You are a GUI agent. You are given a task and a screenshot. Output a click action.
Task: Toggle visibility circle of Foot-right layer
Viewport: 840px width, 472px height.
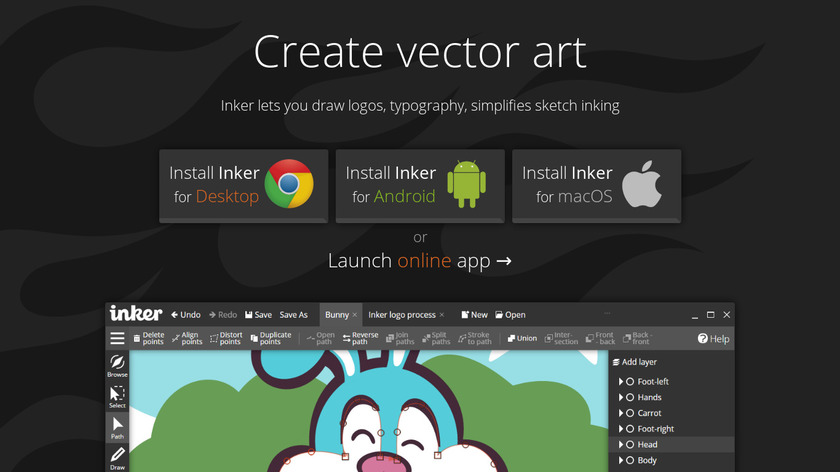630,429
